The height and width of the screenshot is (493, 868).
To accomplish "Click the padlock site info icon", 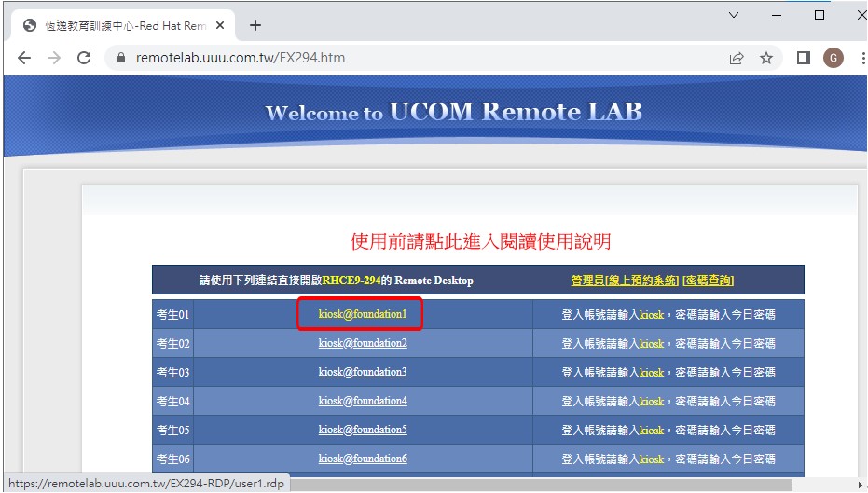I will 121,58.
